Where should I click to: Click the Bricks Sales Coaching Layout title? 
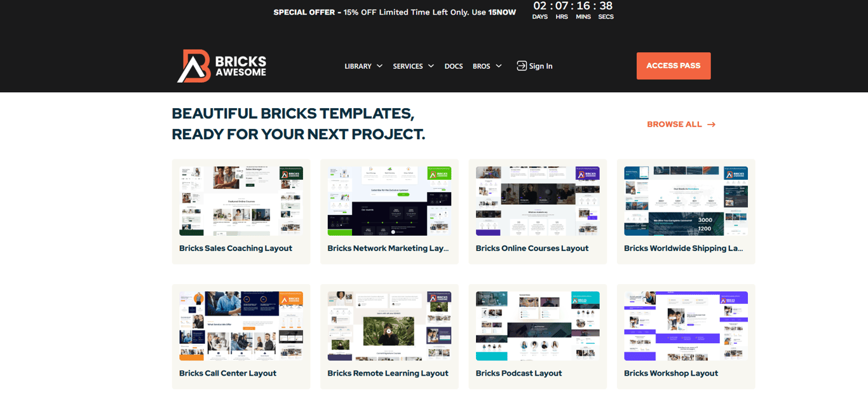pos(236,249)
